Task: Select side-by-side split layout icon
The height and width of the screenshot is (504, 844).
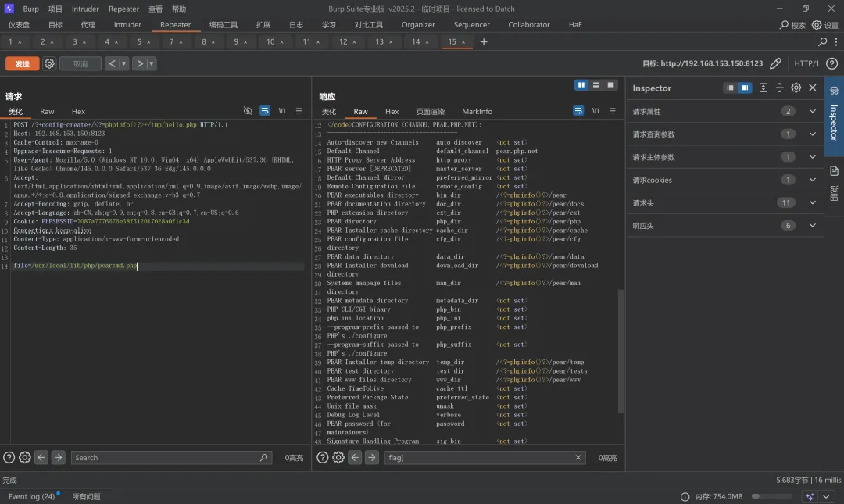Action: pos(581,85)
